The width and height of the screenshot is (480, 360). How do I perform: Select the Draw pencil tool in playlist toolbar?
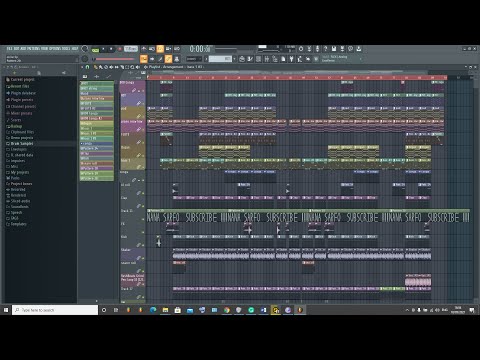click(96, 67)
